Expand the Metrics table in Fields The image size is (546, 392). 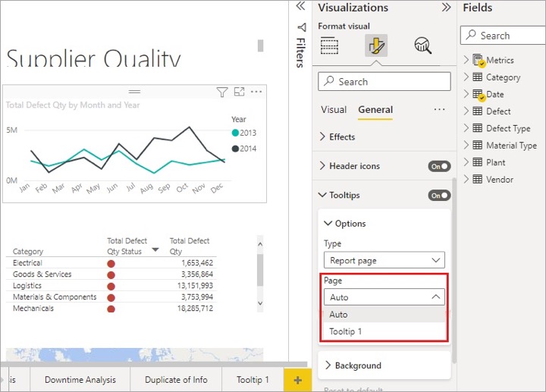[466, 60]
